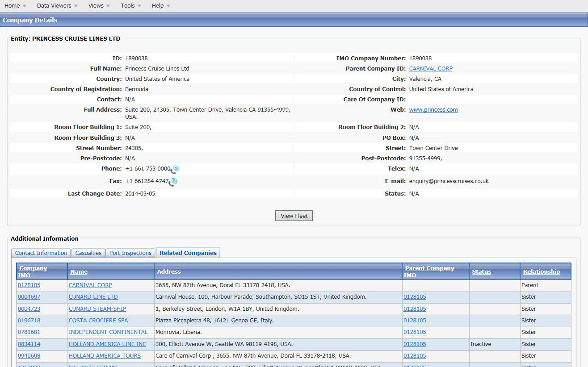Click the View Fleet button
The width and height of the screenshot is (588, 367).
(294, 216)
